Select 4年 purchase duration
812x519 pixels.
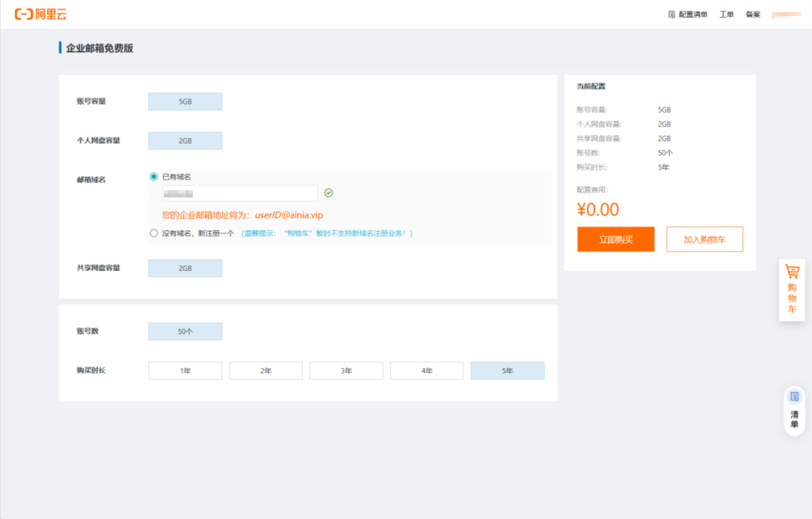pyautogui.click(x=427, y=370)
